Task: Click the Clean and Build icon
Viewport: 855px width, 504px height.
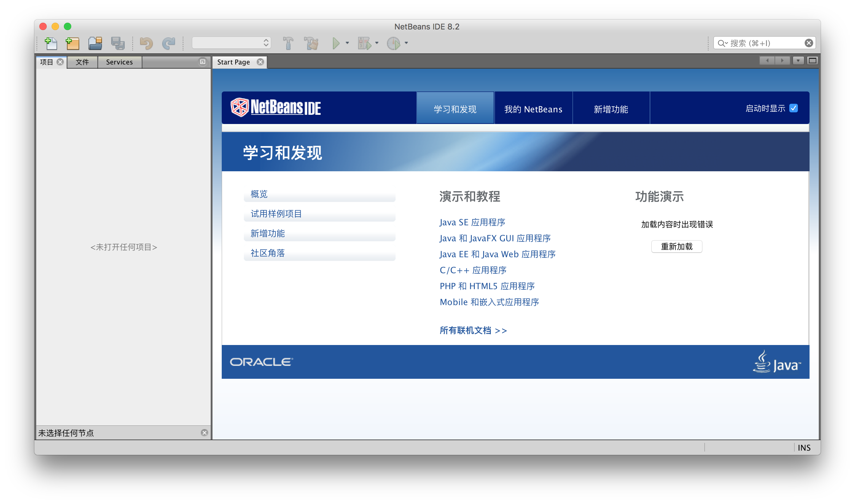Action: (x=311, y=43)
